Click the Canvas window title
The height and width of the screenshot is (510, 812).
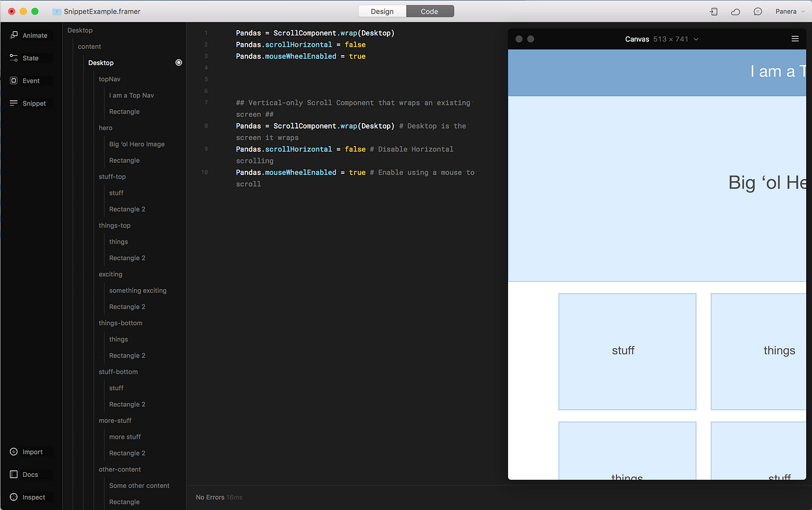[637, 39]
